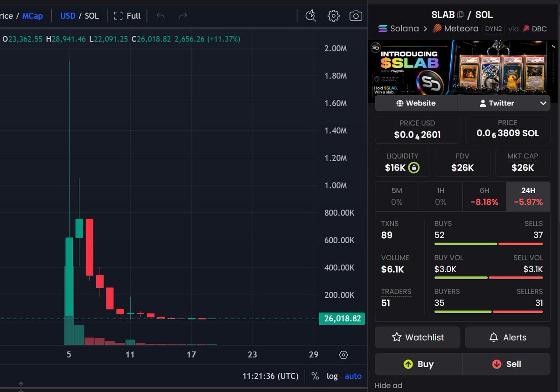Click date label 23 on time axis

tap(252, 355)
